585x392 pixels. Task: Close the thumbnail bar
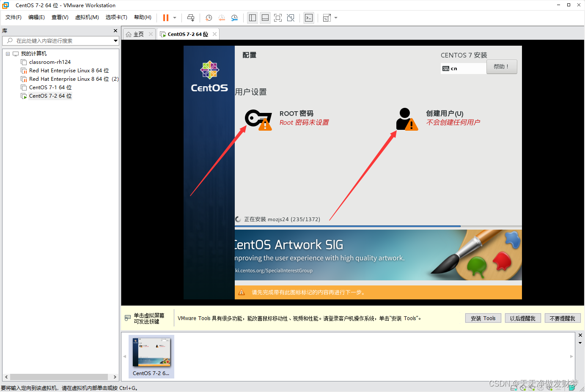(580, 335)
